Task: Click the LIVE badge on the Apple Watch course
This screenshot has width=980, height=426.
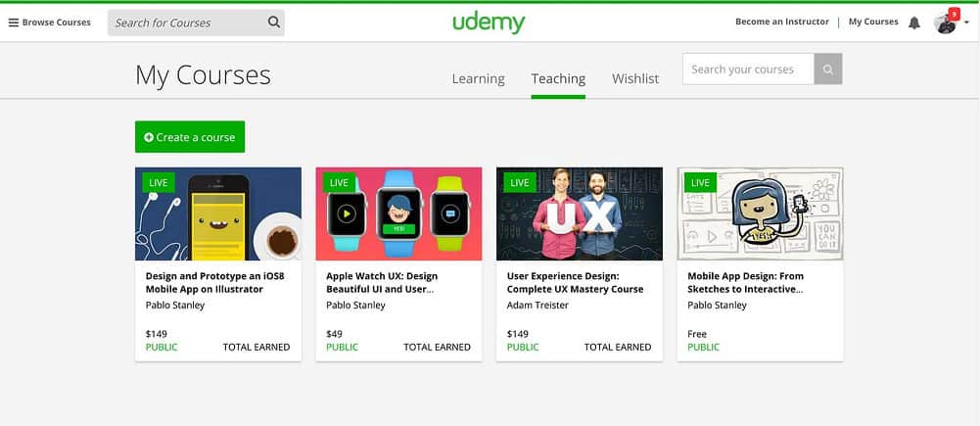Action: click(x=339, y=183)
